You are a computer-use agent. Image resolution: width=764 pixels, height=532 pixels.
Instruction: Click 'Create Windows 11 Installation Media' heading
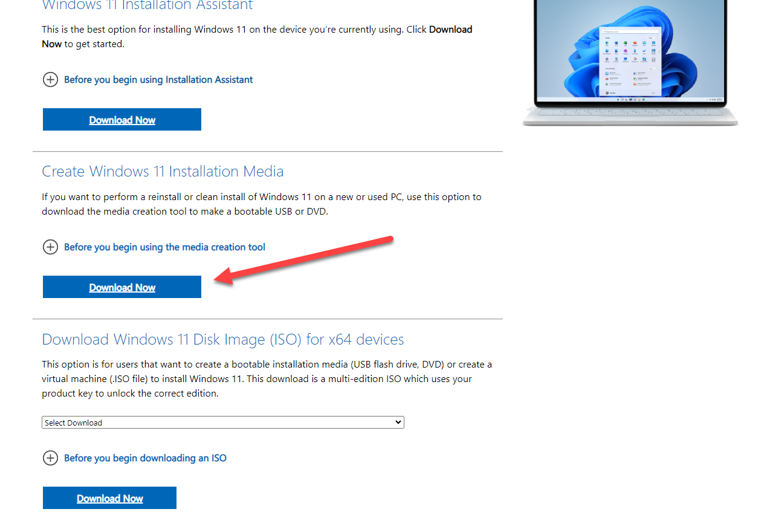pos(163,171)
